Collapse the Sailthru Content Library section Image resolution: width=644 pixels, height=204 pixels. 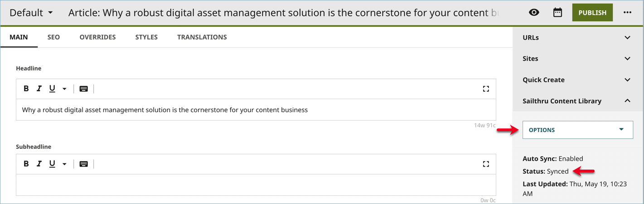pyautogui.click(x=627, y=101)
